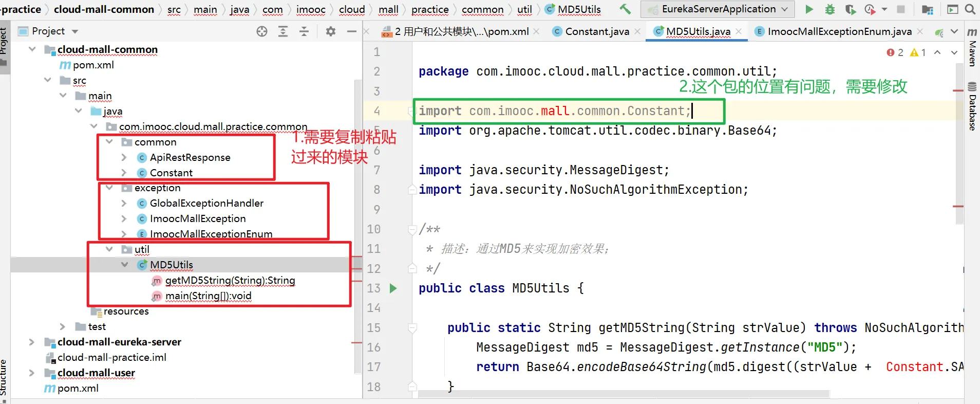Open the Project Structure dialog icon
Image resolution: width=980 pixels, height=404 pixels.
(x=927, y=9)
